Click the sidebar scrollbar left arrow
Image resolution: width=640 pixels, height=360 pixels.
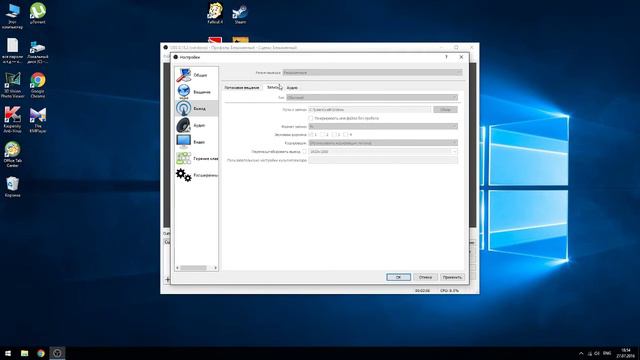(177, 268)
